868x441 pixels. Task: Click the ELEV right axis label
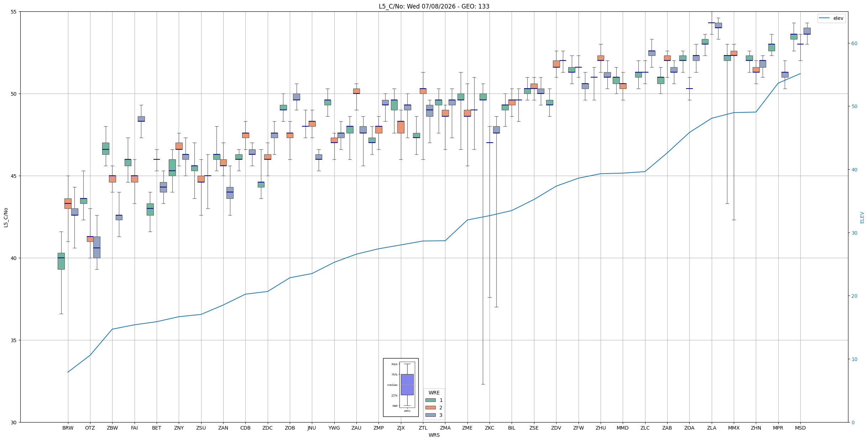862,217
